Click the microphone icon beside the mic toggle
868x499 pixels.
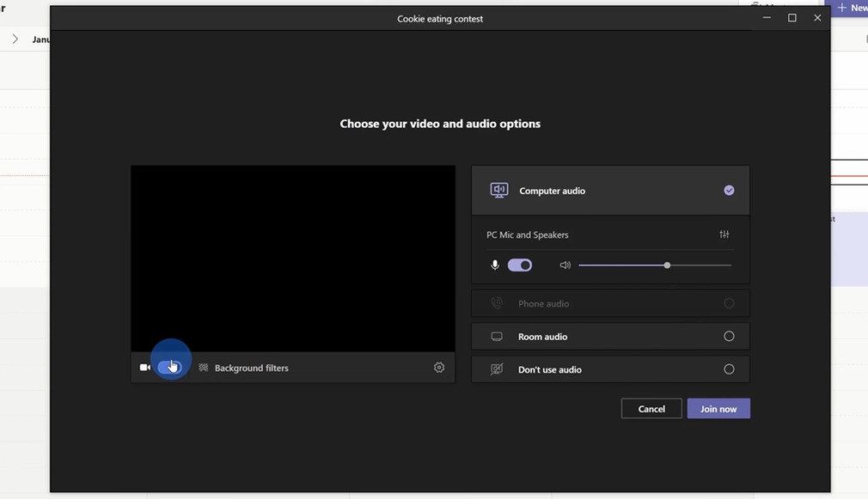(x=495, y=265)
